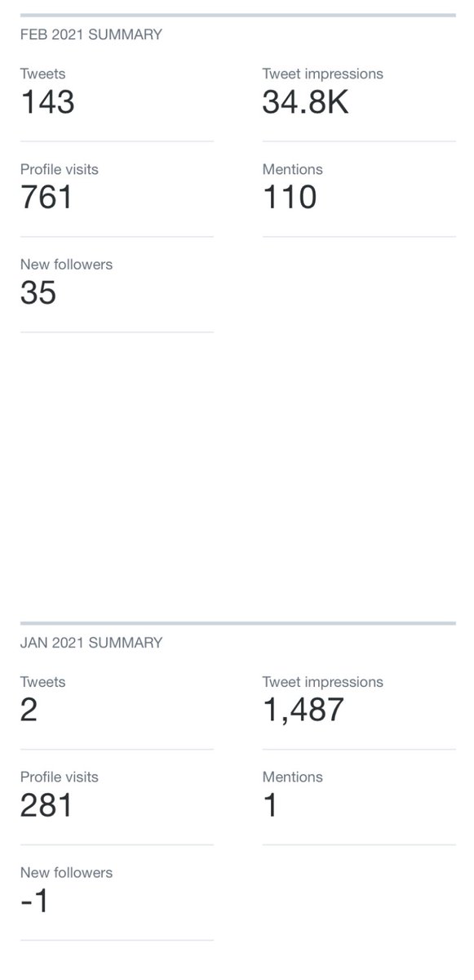View Jan 2021 New followers -1
This screenshot has height=980, width=474.
pos(34,901)
